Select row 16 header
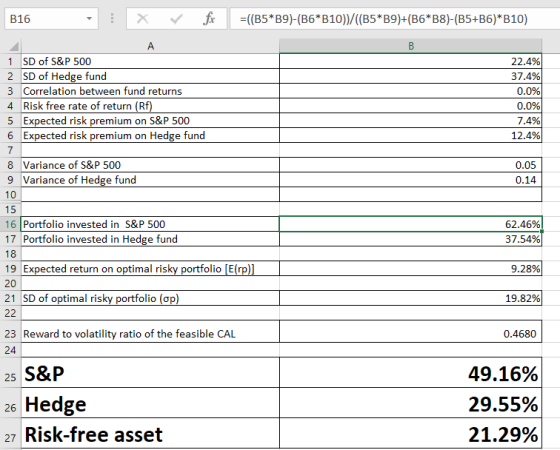 pos(10,224)
